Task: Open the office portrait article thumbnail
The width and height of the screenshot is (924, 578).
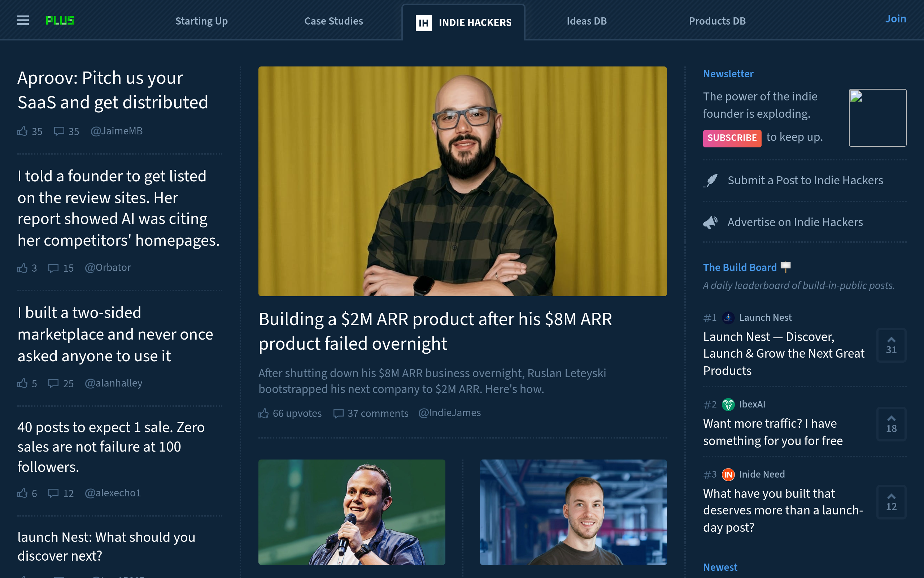Action: (573, 512)
